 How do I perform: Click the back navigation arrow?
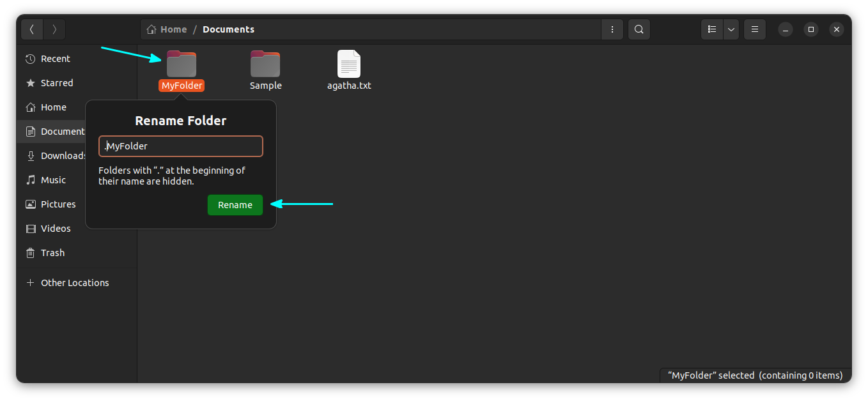click(32, 29)
